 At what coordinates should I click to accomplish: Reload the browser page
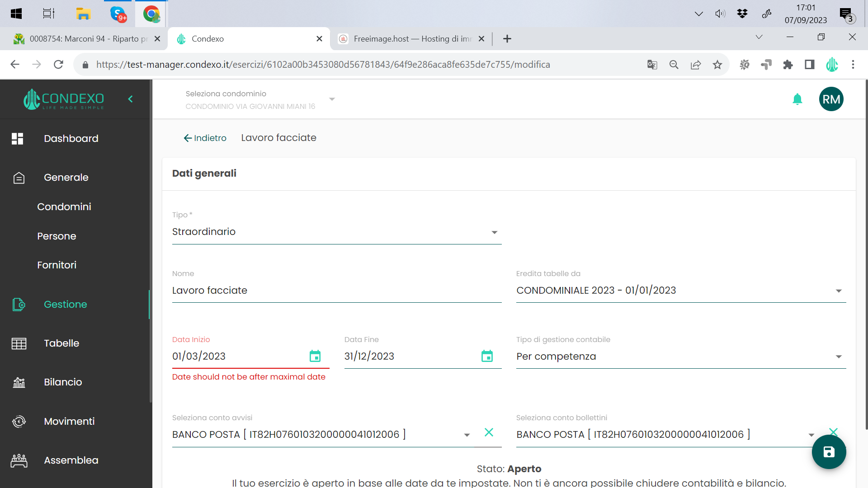58,65
